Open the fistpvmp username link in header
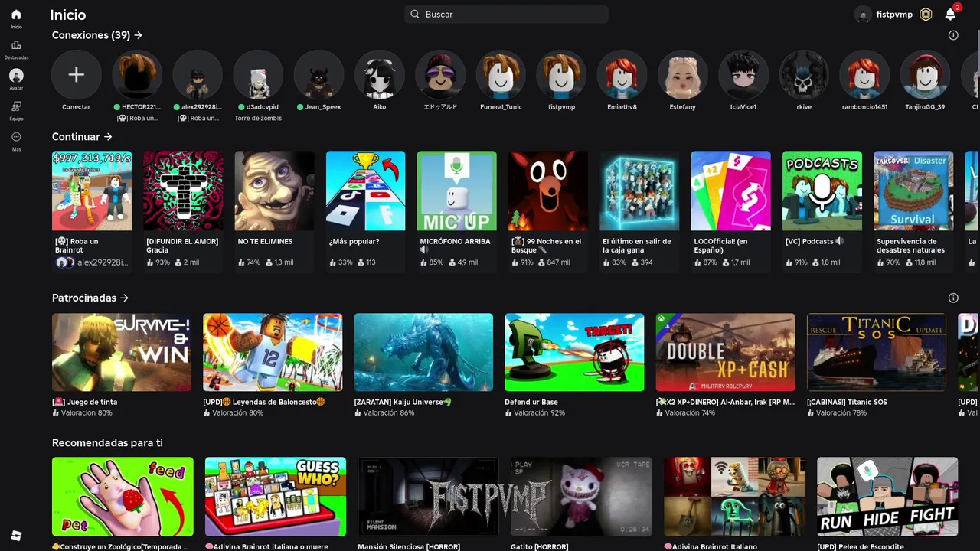This screenshot has width=980, height=551. click(894, 15)
